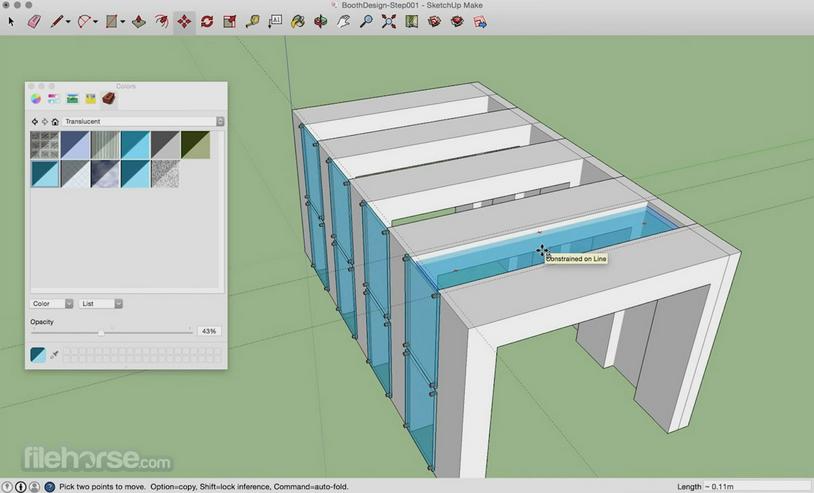Select the gray glass swatch
814x493 pixels.
[x=166, y=144]
